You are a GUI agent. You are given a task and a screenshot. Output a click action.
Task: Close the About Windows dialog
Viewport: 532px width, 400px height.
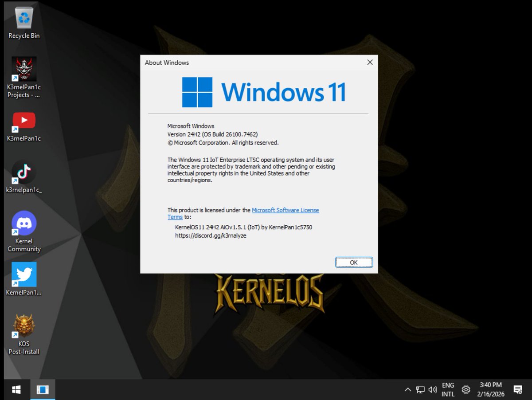point(370,63)
